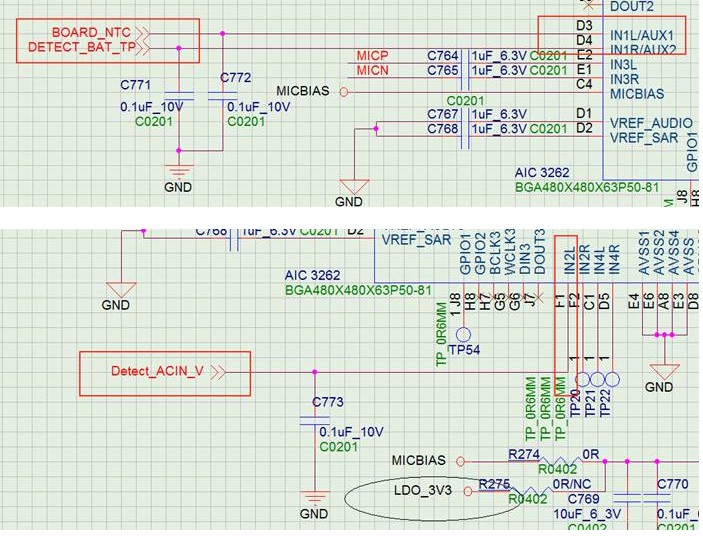
Task: Select the C765 designator text
Action: click(443, 70)
